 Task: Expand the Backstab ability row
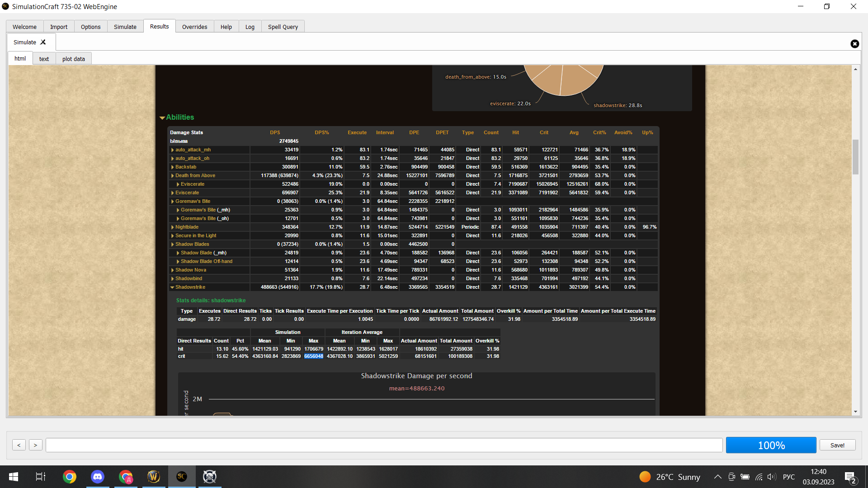click(173, 167)
